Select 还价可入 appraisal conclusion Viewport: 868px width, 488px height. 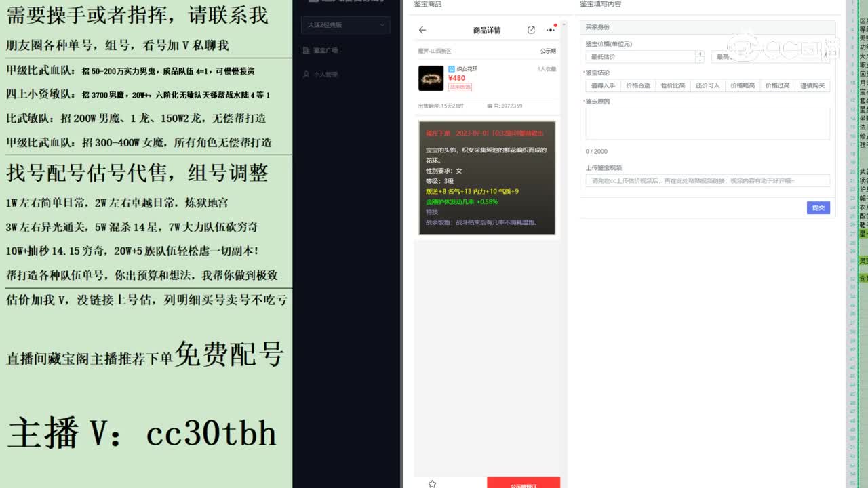pyautogui.click(x=707, y=86)
